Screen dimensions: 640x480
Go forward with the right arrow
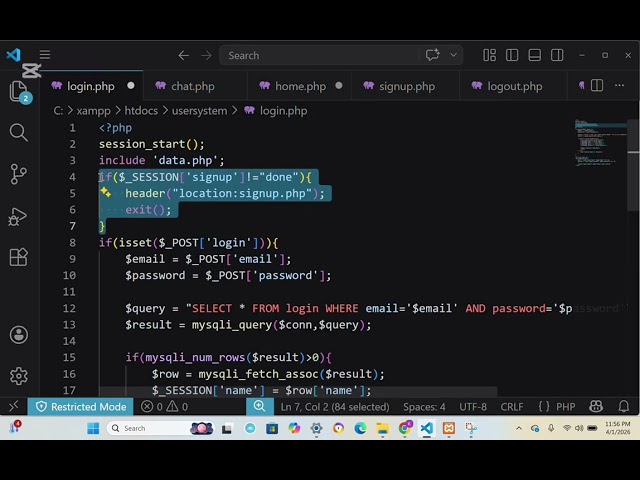206,56
